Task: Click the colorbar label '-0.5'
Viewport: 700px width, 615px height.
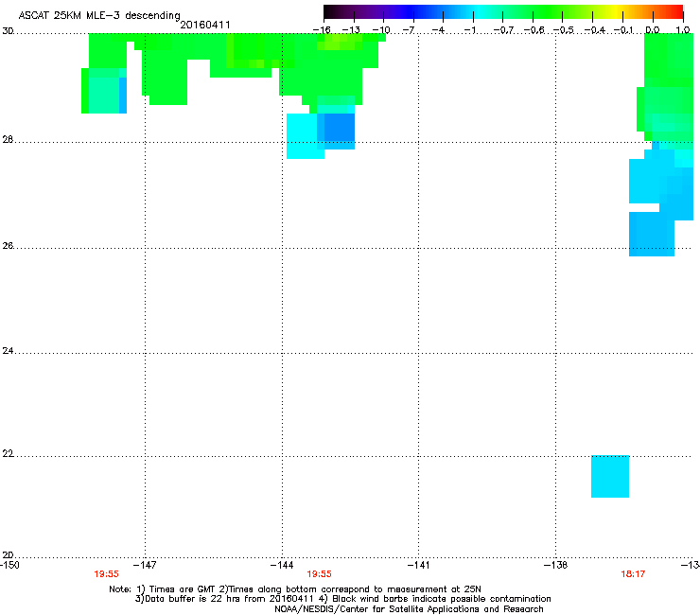Action: coord(564,30)
